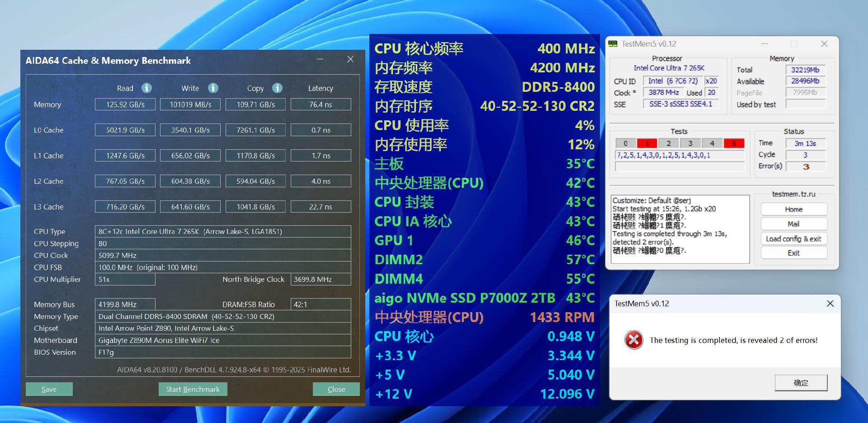Click the info icon next to Copy

pos(278,88)
